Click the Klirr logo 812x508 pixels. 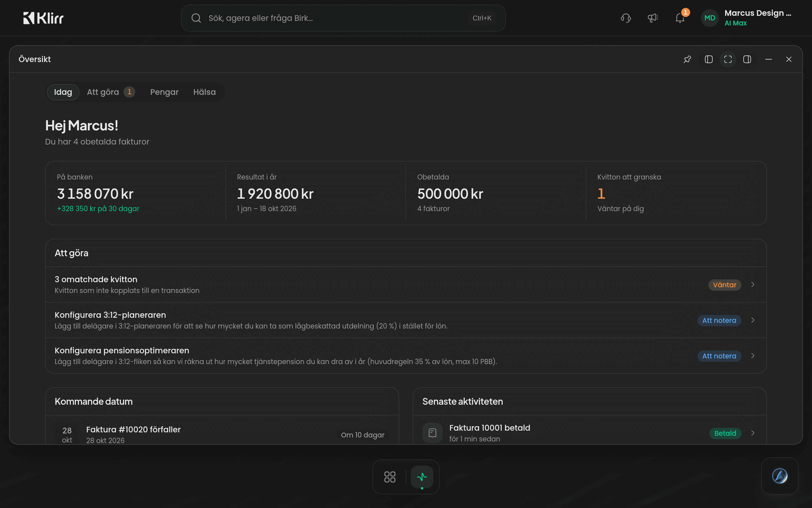point(43,18)
